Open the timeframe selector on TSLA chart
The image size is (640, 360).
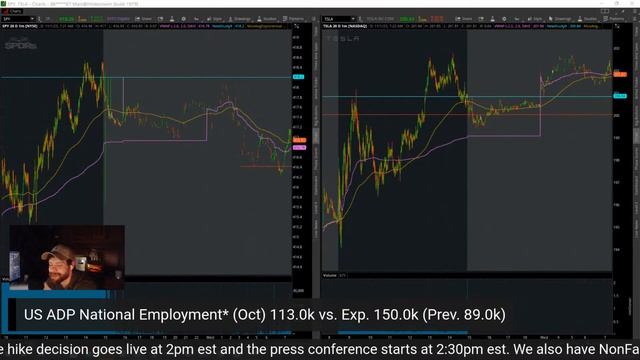[x=517, y=19]
